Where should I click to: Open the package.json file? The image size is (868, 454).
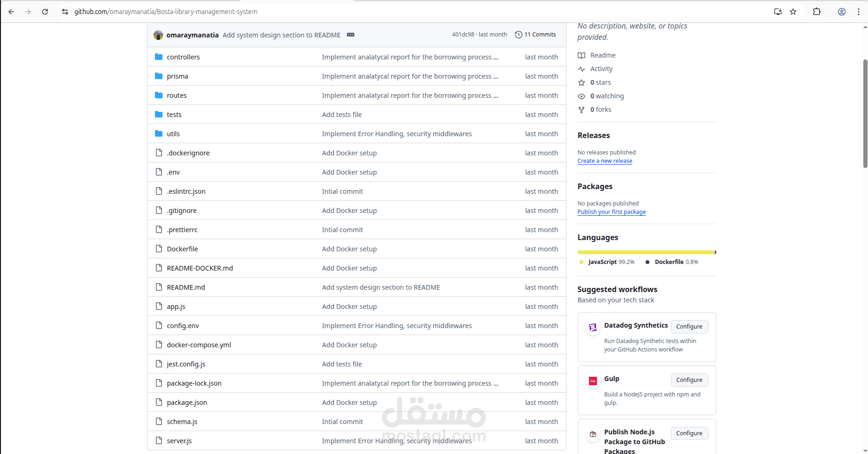click(187, 403)
